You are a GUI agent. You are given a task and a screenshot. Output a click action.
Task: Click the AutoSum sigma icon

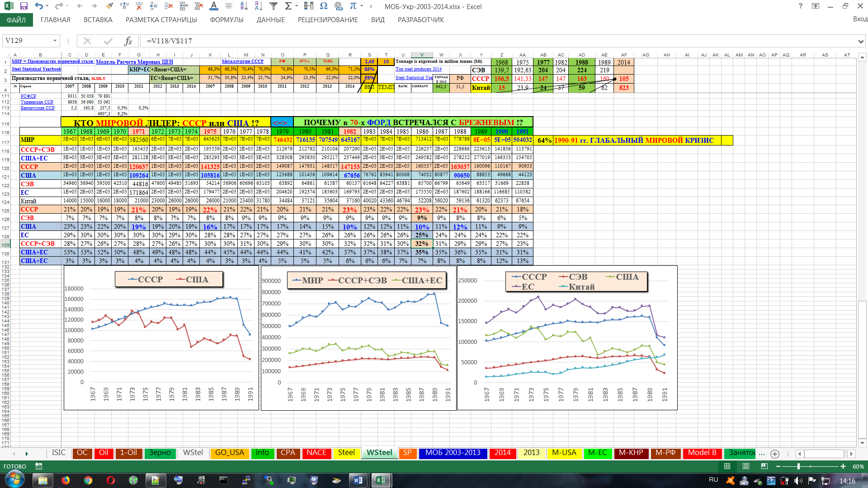coord(288,6)
